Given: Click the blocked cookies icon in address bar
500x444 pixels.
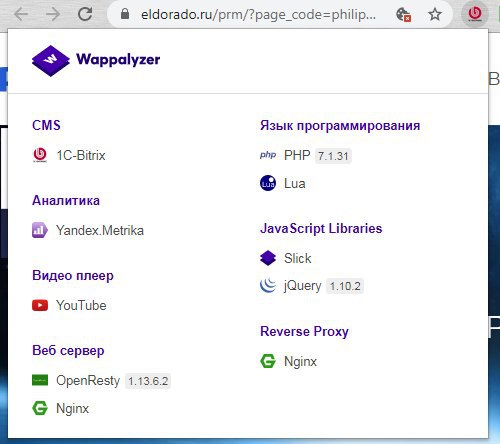Looking at the screenshot, I should tap(403, 15).
